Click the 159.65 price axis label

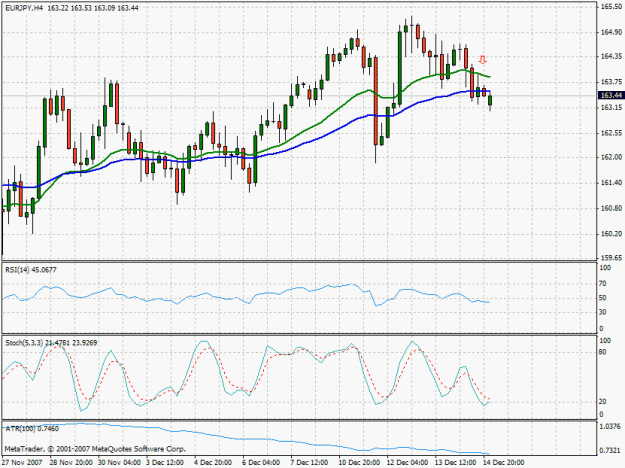[x=611, y=258]
